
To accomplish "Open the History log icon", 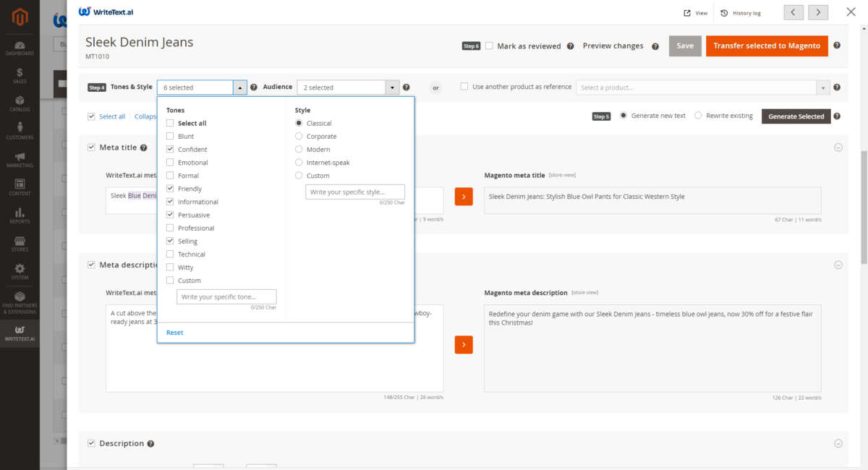I will pos(724,13).
